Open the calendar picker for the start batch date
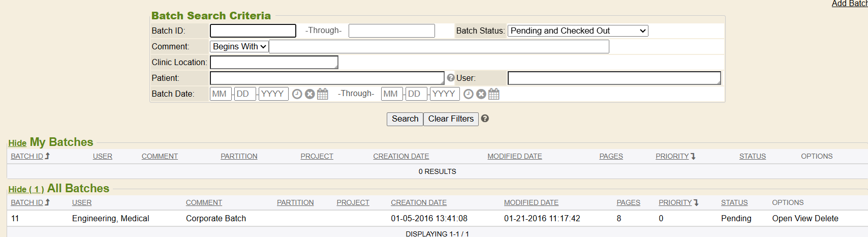 click(323, 94)
